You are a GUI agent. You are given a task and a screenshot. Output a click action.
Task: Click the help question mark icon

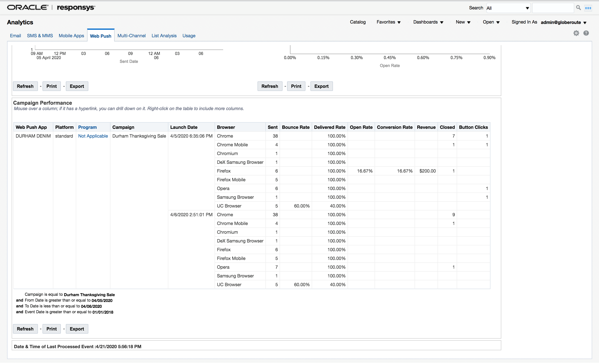(586, 33)
